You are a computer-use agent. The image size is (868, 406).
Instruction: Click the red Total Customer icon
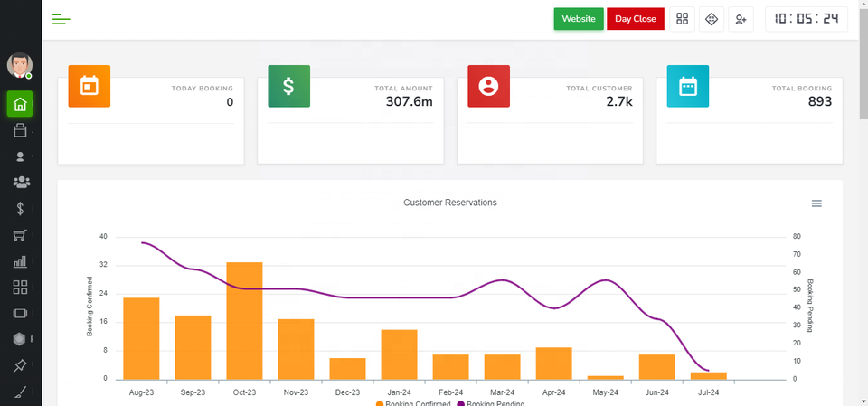pos(488,86)
